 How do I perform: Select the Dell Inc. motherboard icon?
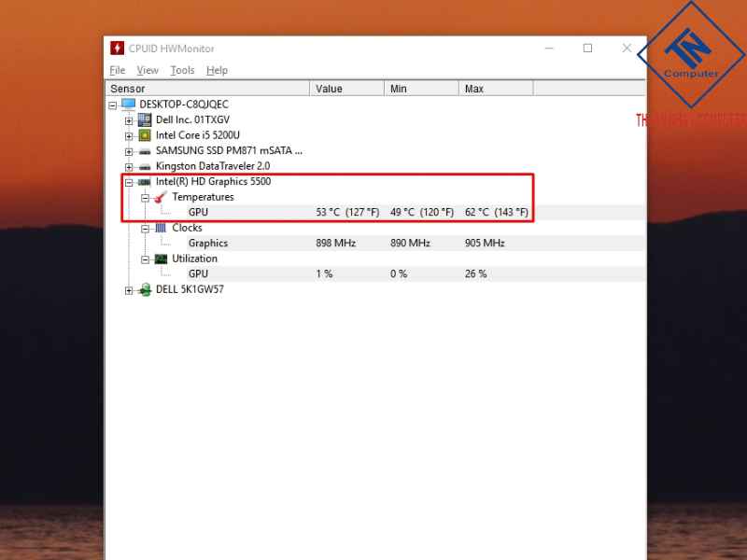point(145,119)
